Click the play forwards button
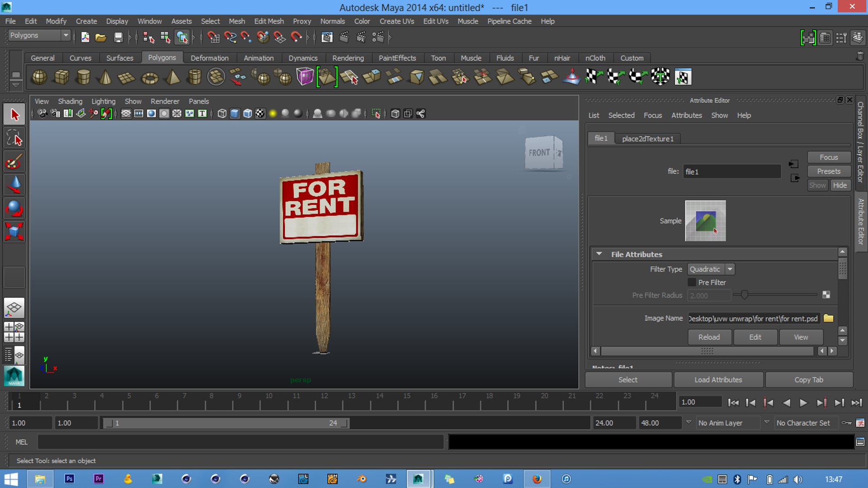 click(x=803, y=403)
